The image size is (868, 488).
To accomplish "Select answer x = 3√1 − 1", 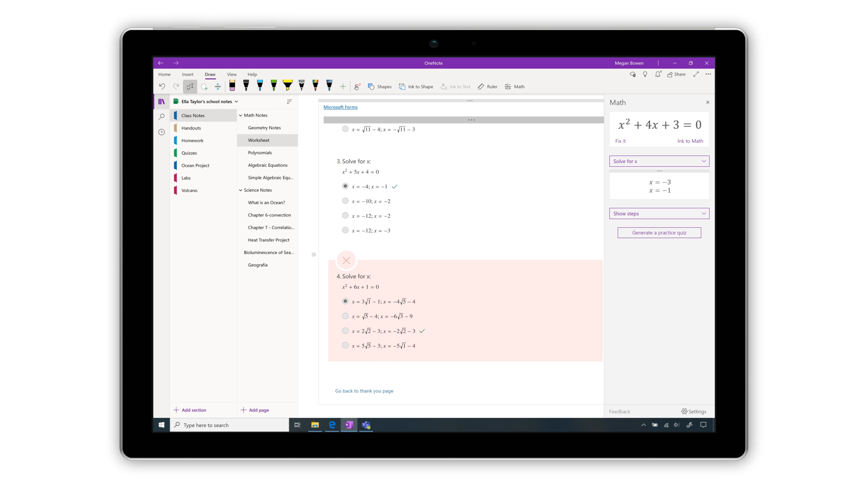I will tap(345, 301).
